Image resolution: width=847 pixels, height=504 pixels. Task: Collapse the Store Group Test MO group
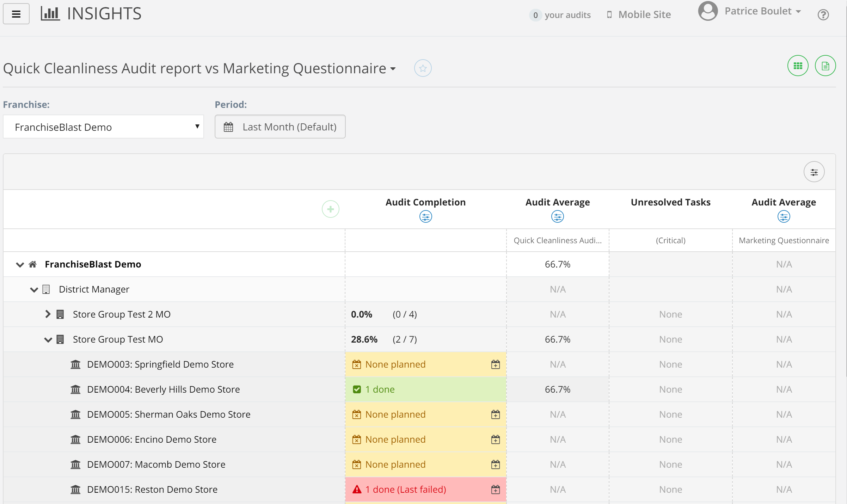coord(48,340)
